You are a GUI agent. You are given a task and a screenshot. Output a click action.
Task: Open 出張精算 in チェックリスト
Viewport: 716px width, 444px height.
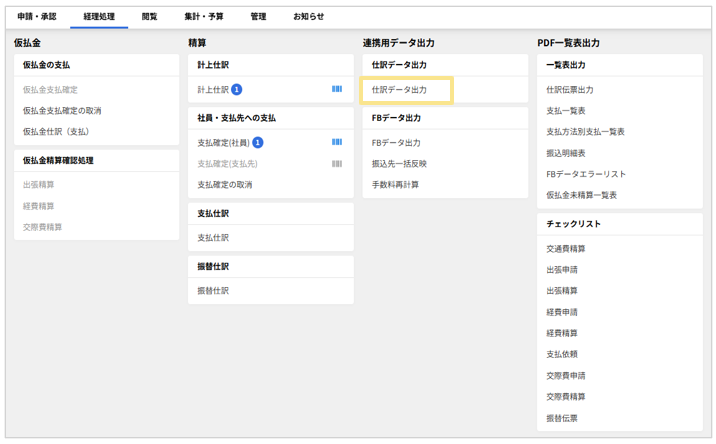click(562, 291)
